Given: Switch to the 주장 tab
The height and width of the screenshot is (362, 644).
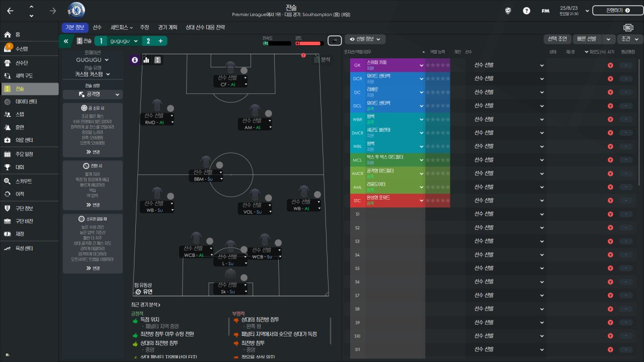Looking at the screenshot, I should tap(144, 27).
